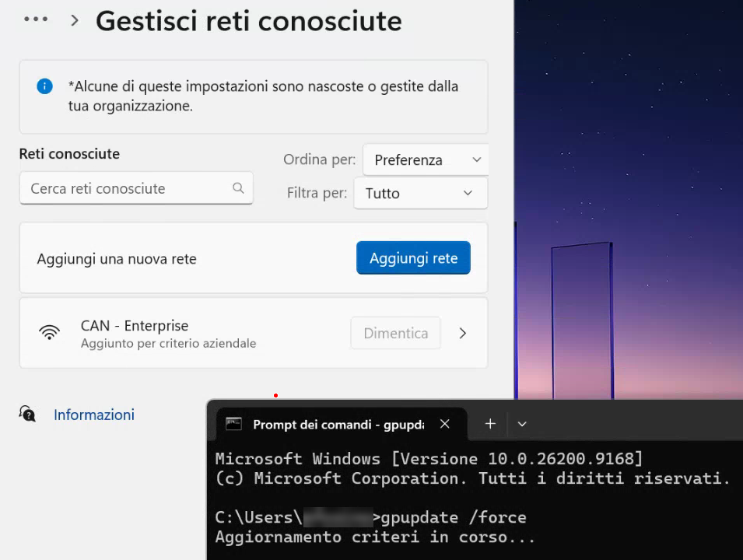Click the Command Prompt tab icon

pyautogui.click(x=233, y=424)
